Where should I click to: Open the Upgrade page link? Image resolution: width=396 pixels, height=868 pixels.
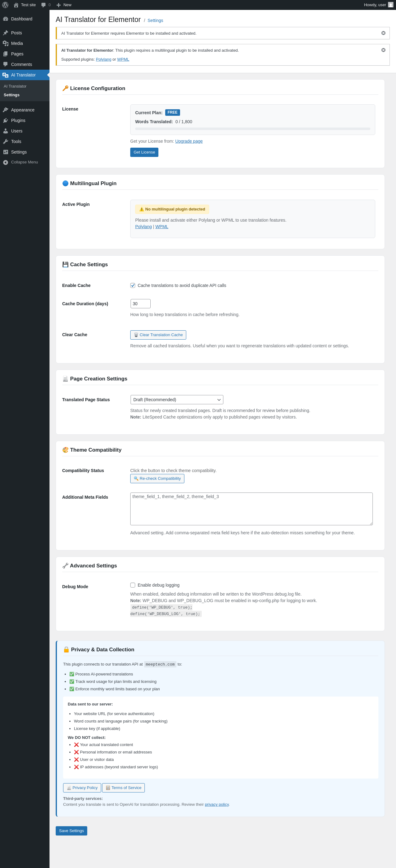189,141
